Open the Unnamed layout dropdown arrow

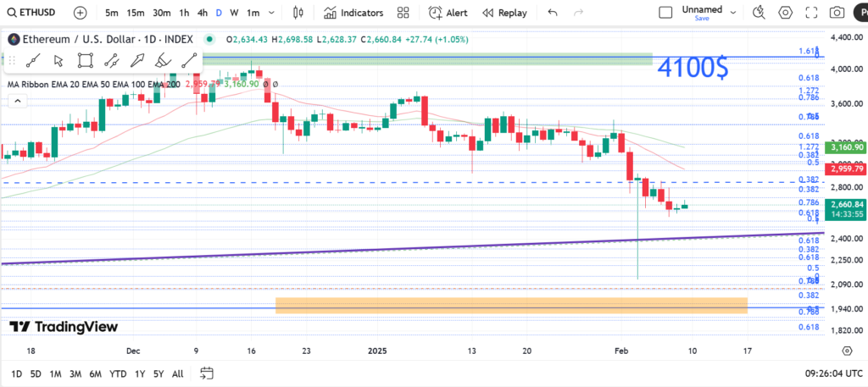pyautogui.click(x=737, y=12)
